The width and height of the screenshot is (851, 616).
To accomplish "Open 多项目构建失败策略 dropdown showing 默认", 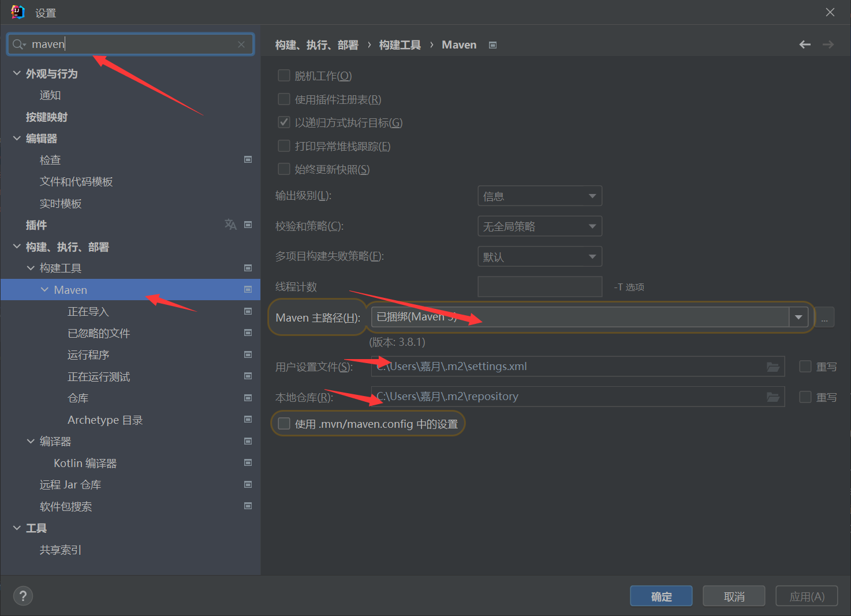I will 540,256.
